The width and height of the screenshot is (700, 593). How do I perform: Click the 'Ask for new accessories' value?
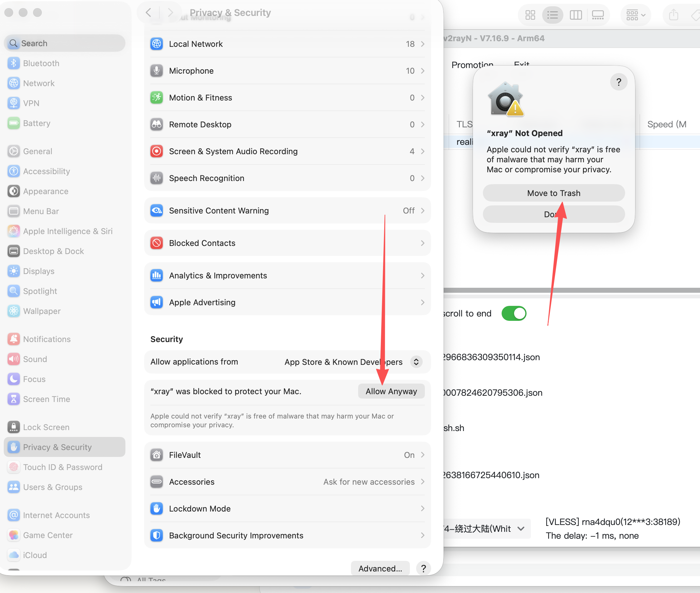pos(369,482)
